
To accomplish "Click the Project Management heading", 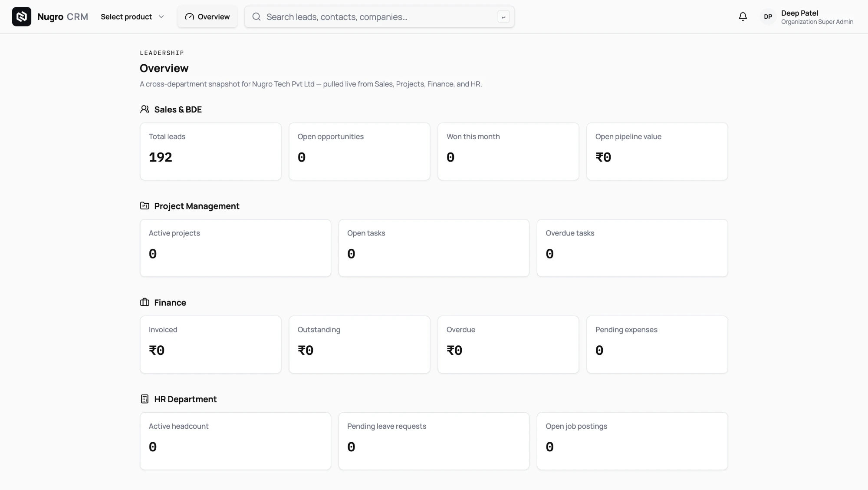I will coord(197,206).
